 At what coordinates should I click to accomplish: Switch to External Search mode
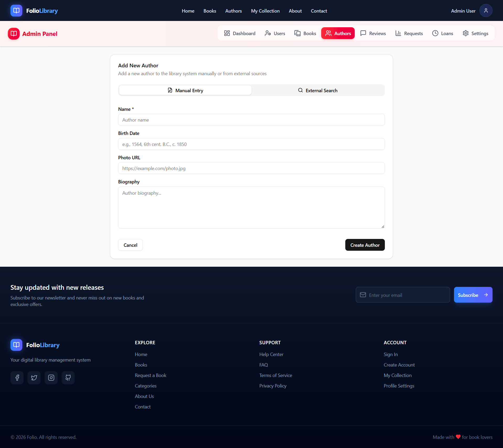click(318, 90)
